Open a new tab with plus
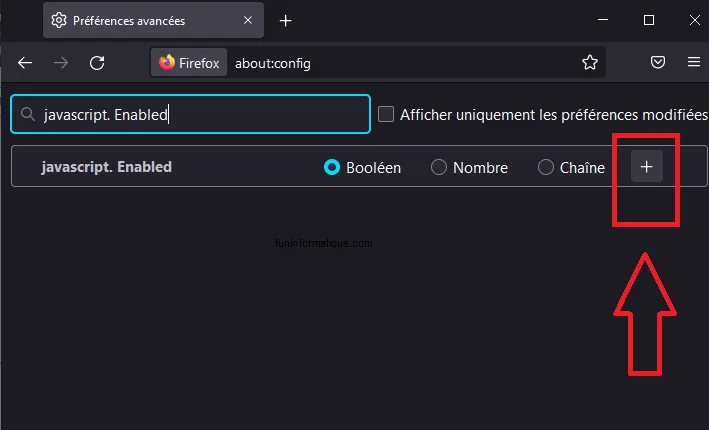This screenshot has height=430, width=709. click(x=285, y=21)
